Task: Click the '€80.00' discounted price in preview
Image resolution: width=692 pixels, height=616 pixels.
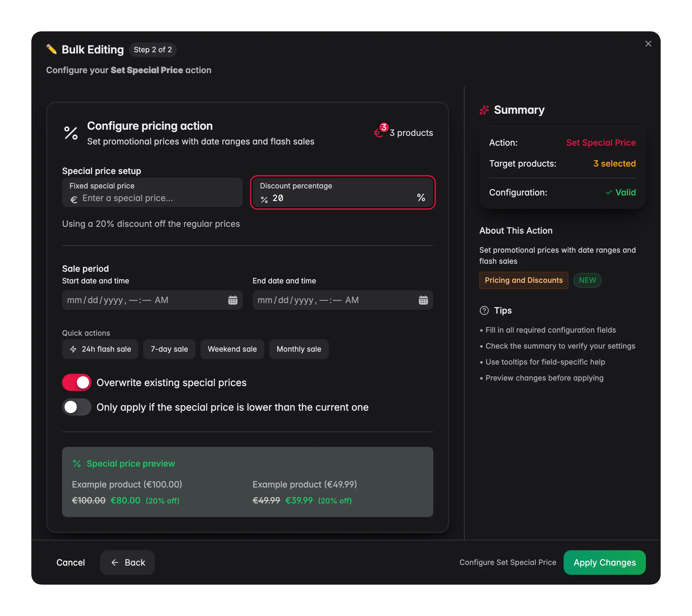Action: 126,500
